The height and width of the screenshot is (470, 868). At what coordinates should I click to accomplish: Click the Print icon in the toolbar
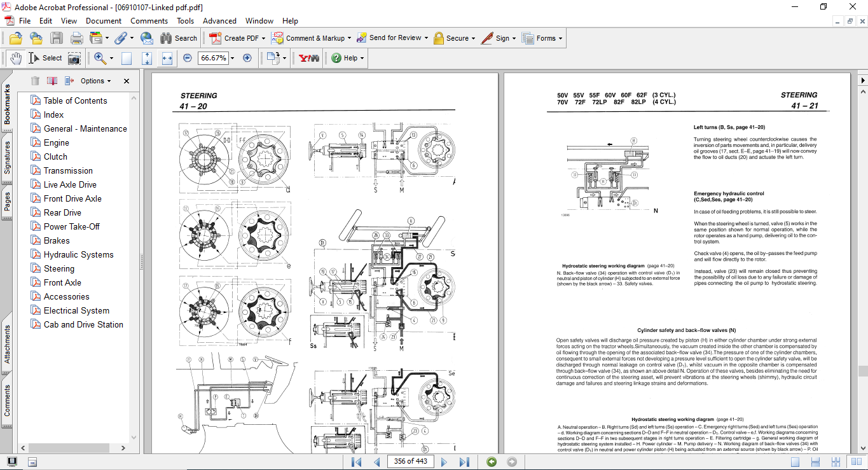point(76,38)
